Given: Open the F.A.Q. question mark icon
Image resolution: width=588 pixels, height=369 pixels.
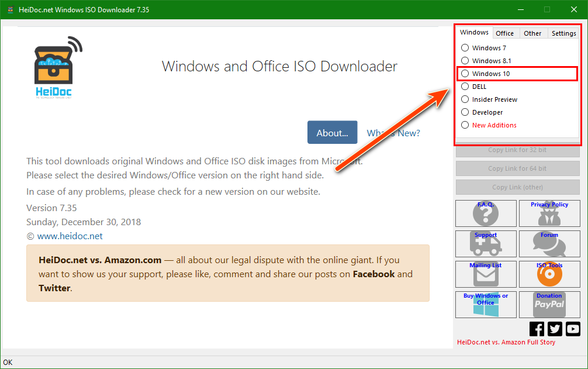Looking at the screenshot, I should pos(486,213).
